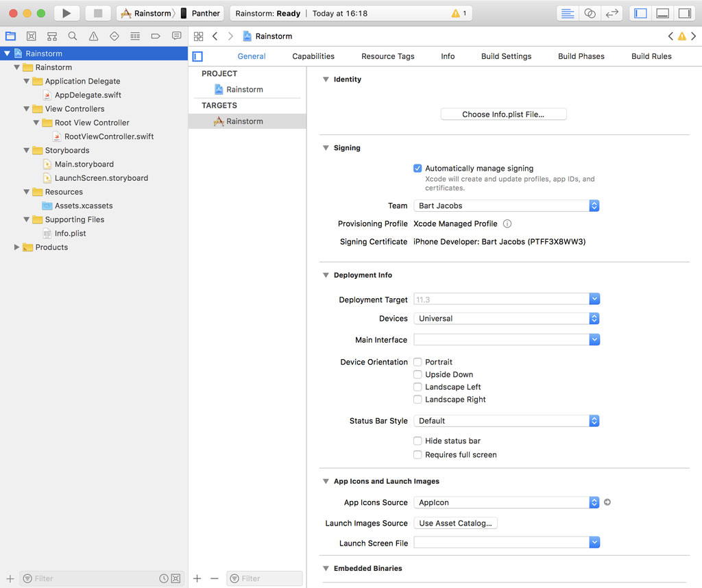702x588 pixels.
Task: Collapse the Deployment Info disclosure triangle
Action: coord(325,275)
